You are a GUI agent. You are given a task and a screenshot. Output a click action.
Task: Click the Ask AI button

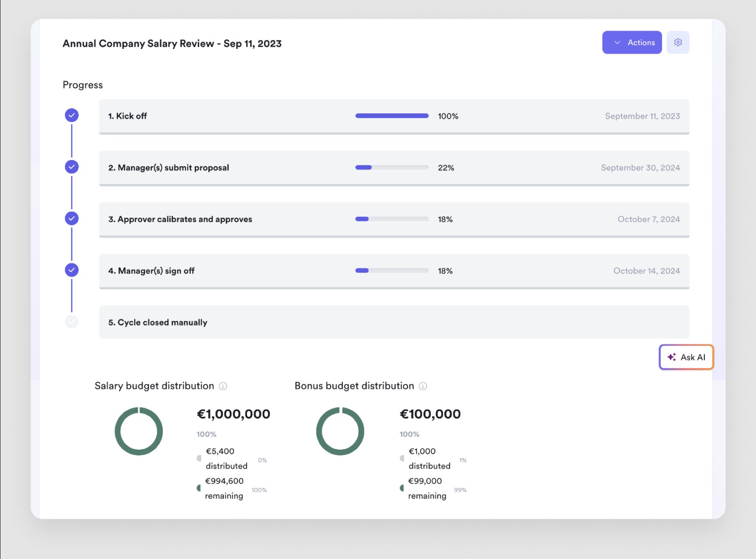click(x=686, y=357)
